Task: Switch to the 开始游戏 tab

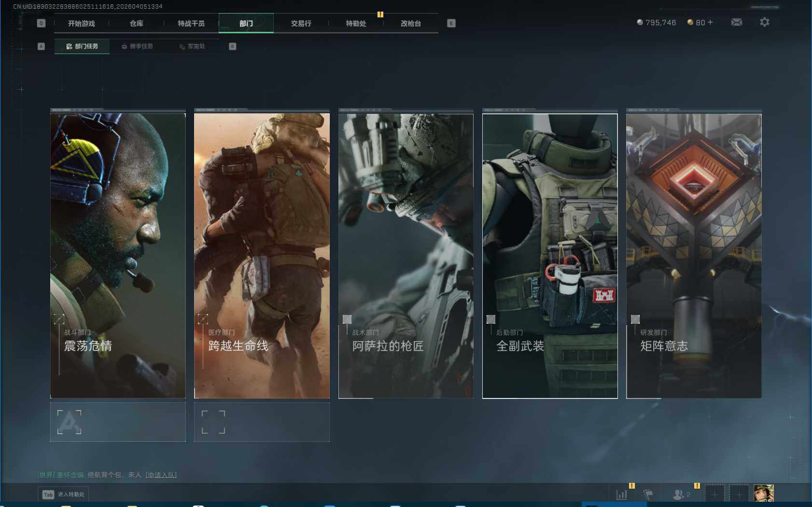Action: [82, 23]
